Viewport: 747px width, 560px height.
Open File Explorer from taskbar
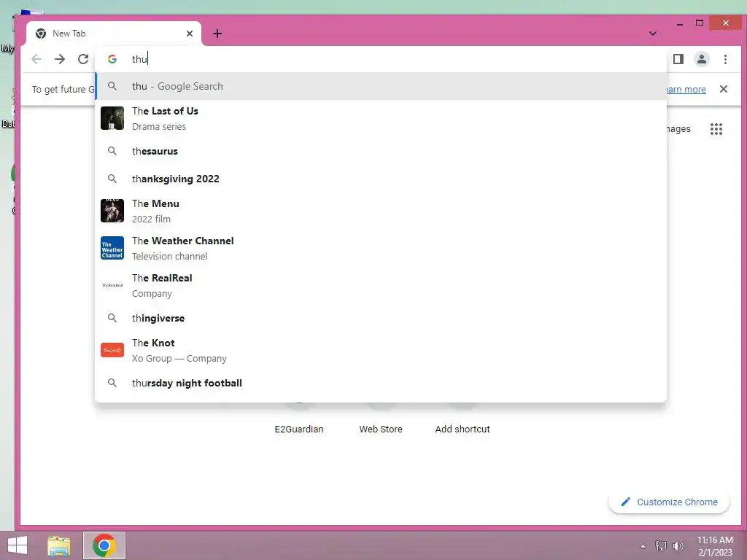click(x=58, y=545)
